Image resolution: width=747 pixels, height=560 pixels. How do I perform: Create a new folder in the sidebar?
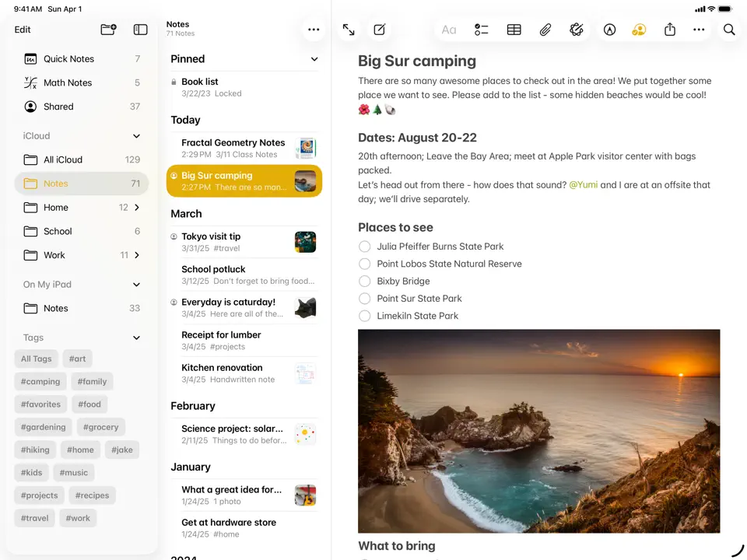click(108, 30)
